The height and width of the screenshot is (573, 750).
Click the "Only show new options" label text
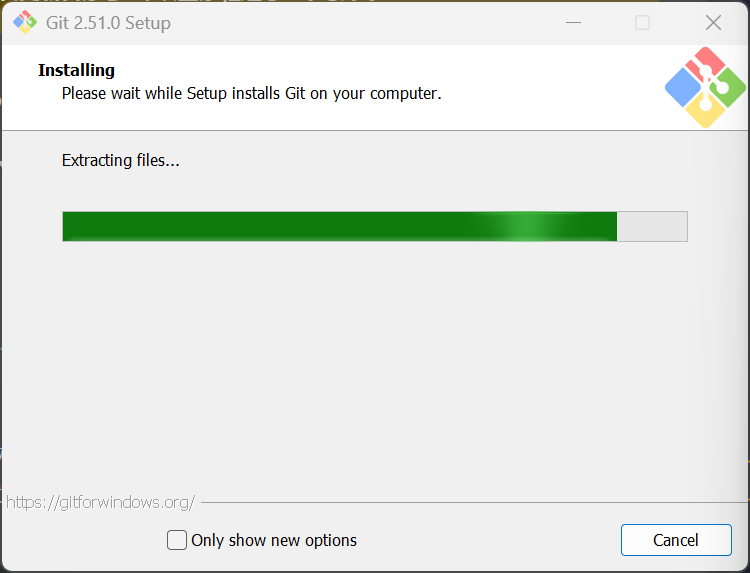click(x=274, y=540)
